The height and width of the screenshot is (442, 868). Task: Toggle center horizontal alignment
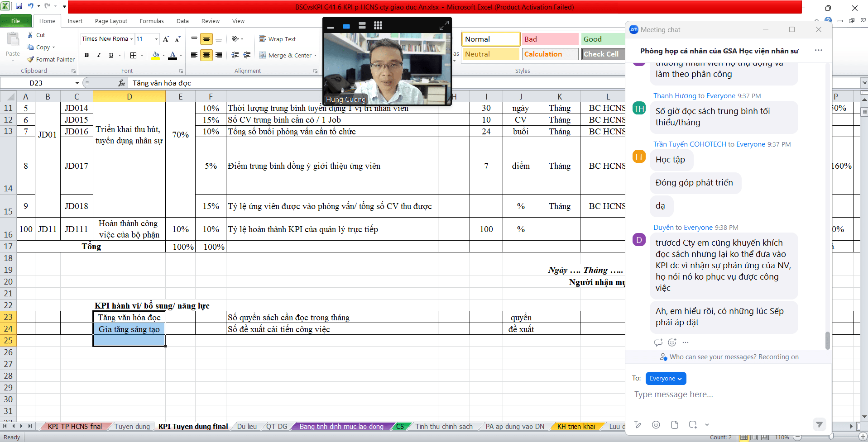click(x=206, y=55)
